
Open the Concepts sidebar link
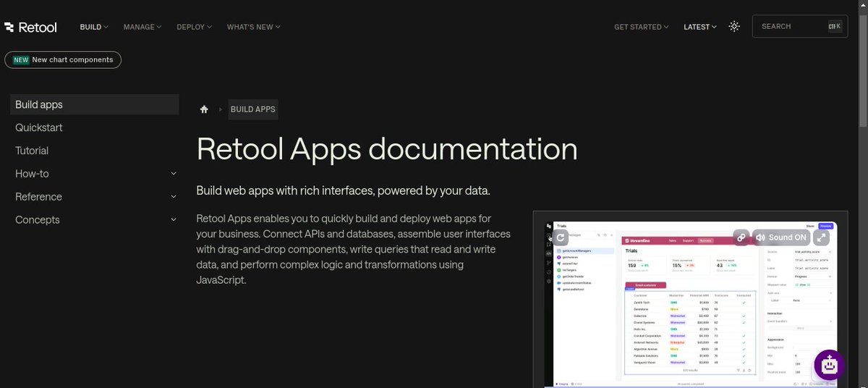[38, 220]
